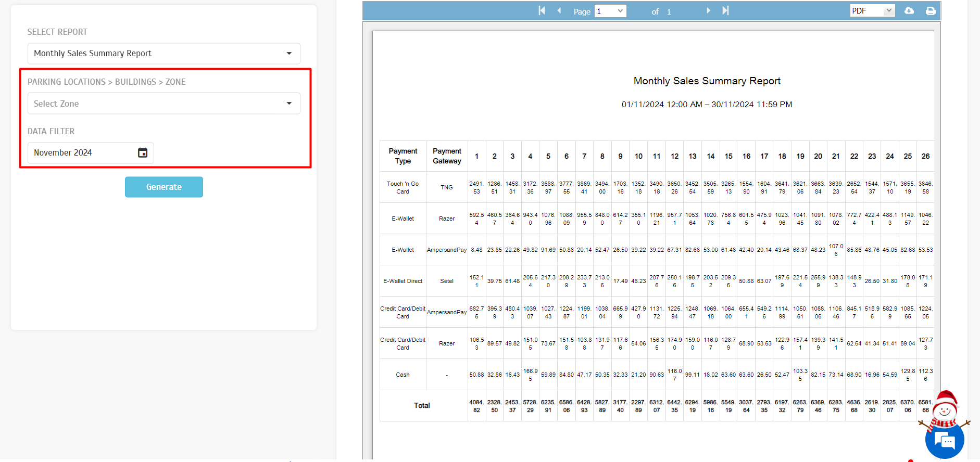Advance to the next report page
980x462 pixels.
708,11
